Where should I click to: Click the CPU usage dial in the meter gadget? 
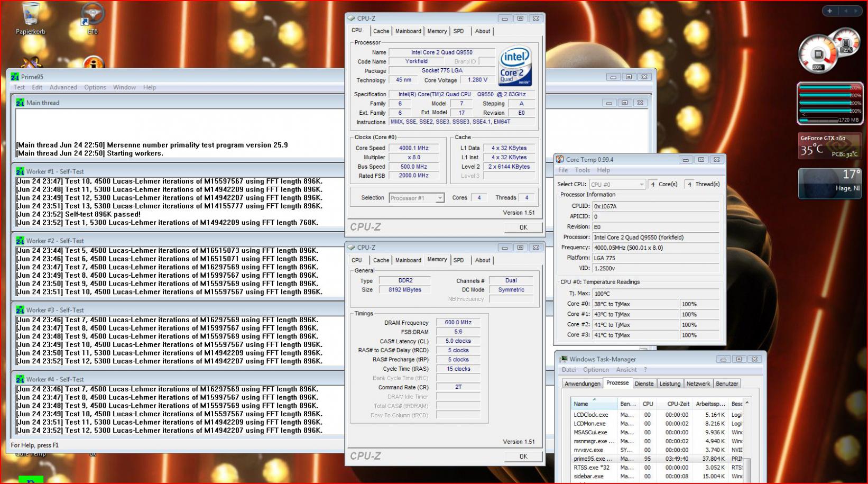click(x=818, y=54)
